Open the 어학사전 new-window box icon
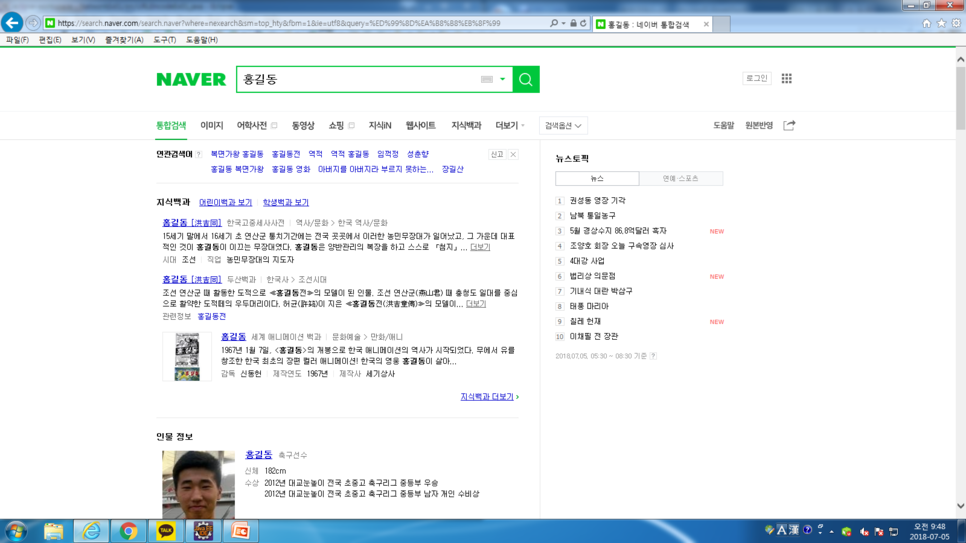966x543 pixels. (274, 126)
